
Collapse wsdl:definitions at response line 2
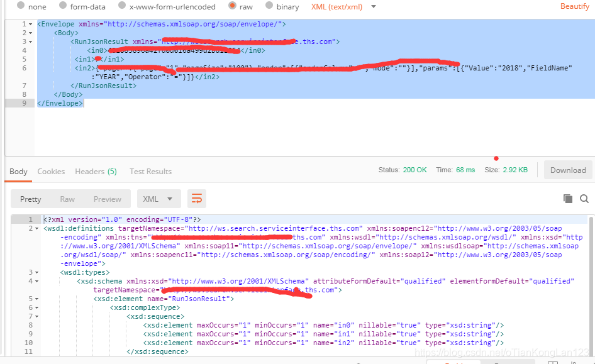click(x=36, y=229)
